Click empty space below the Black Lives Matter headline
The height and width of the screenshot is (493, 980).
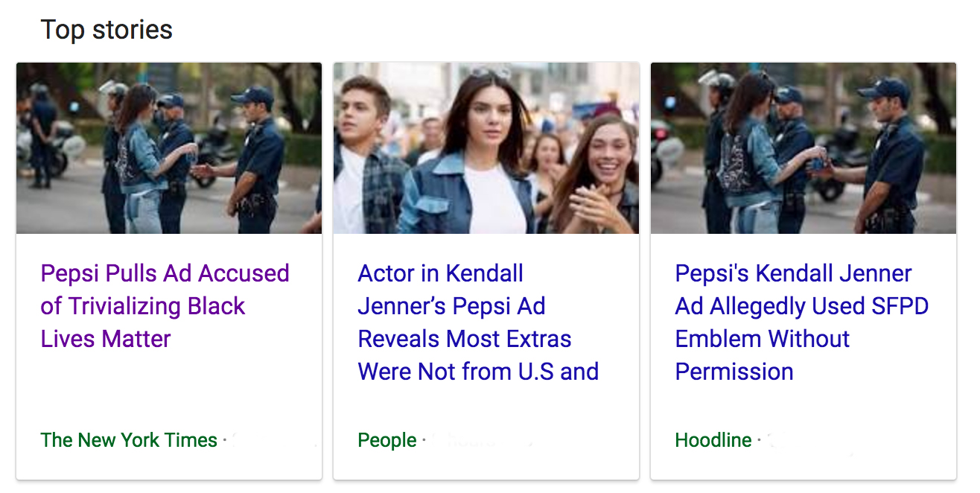169,387
